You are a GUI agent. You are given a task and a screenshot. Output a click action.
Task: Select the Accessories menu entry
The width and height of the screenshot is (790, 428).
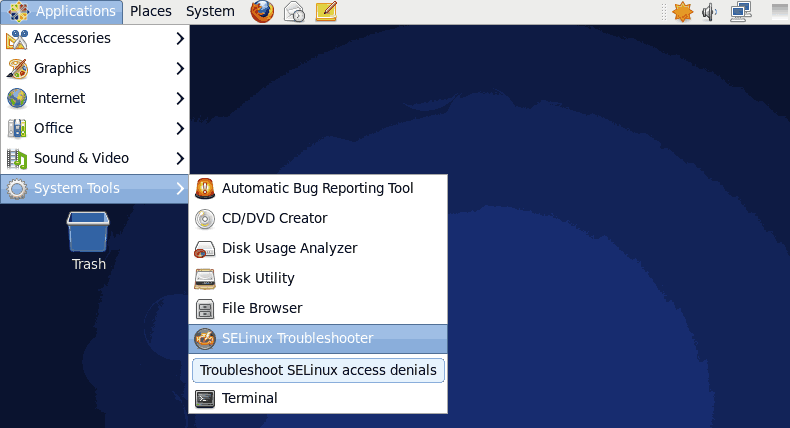(95, 38)
